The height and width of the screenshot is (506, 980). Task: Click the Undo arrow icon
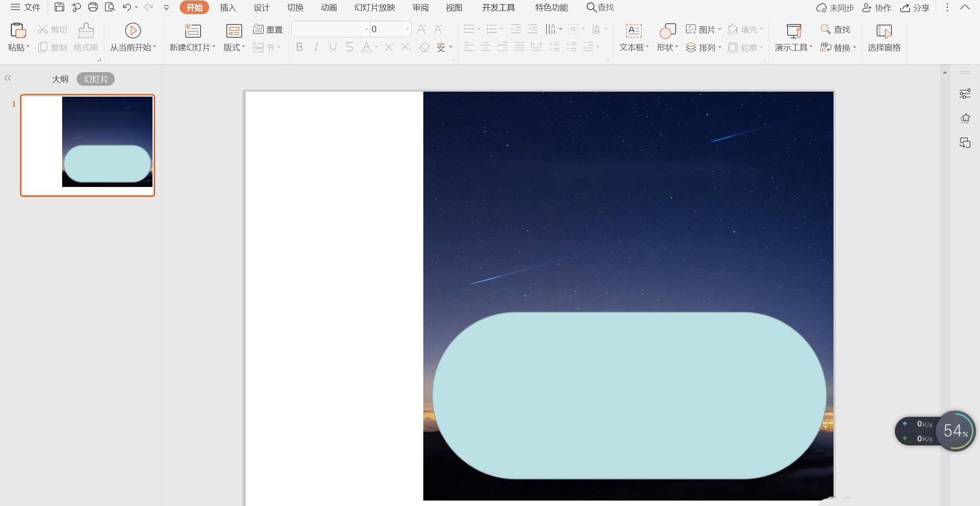coord(127,7)
